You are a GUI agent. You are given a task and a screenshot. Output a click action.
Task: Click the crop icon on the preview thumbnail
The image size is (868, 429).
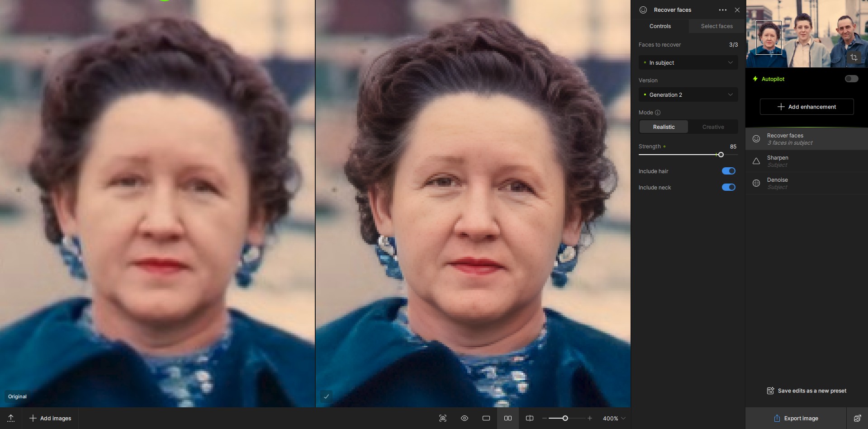(x=854, y=57)
